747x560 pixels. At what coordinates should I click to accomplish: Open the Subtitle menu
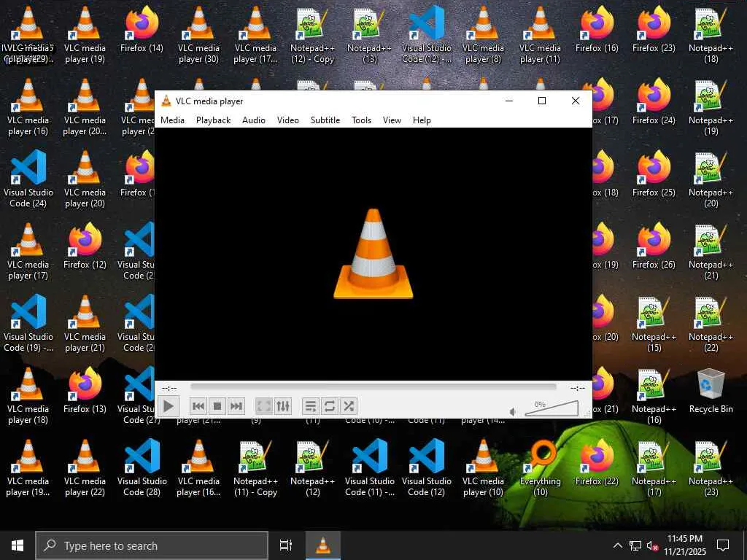(x=325, y=120)
